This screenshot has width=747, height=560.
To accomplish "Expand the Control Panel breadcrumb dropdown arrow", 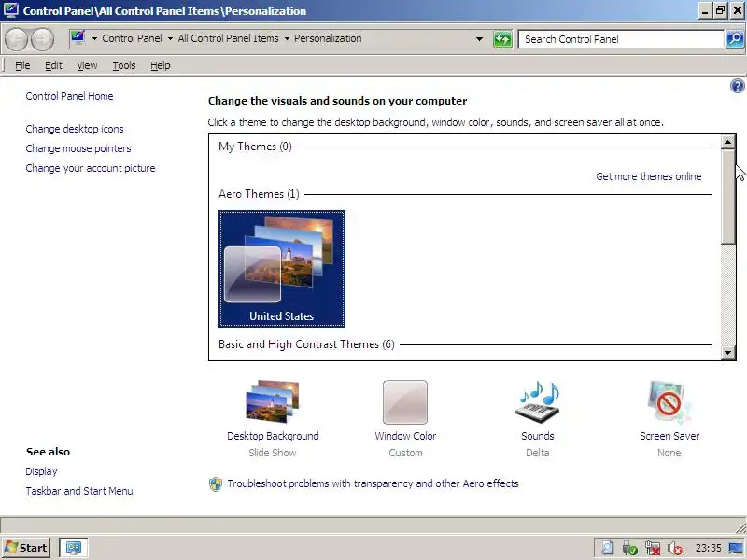I will (170, 38).
